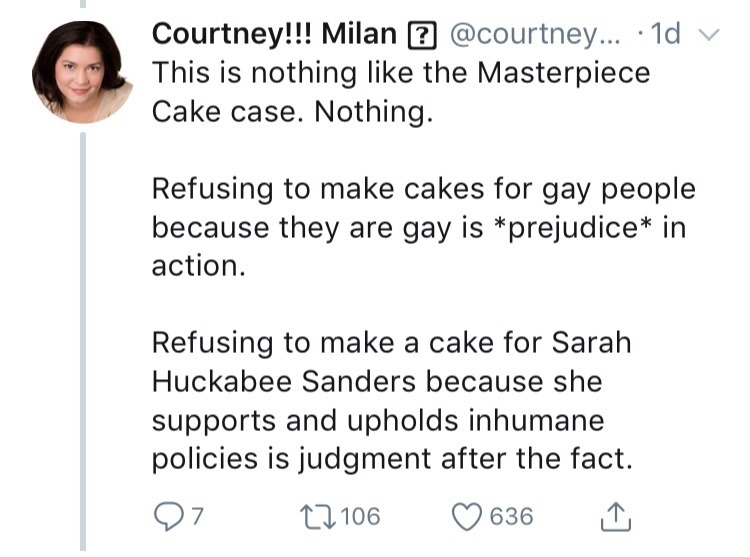Click the 636 likes count
The height and width of the screenshot is (557, 750).
click(x=511, y=516)
